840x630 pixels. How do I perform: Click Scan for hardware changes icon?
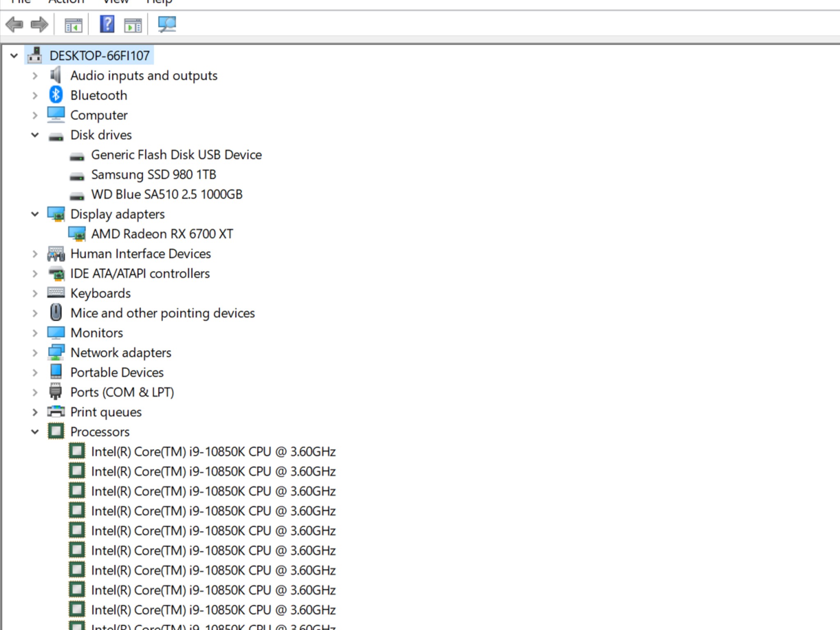click(x=167, y=25)
